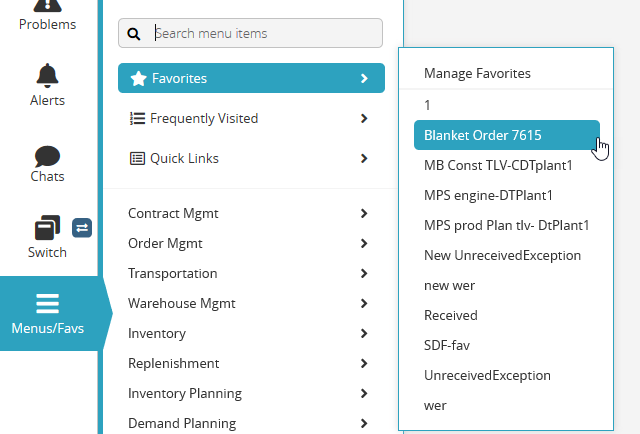Open the Menus/Favs hamburger icon

pos(47,303)
